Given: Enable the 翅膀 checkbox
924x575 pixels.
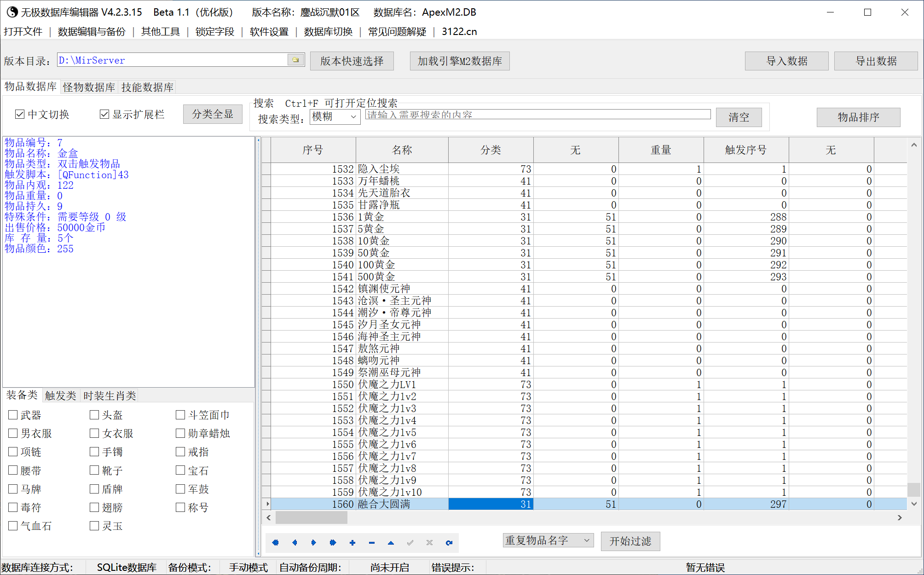Looking at the screenshot, I should (x=94, y=507).
